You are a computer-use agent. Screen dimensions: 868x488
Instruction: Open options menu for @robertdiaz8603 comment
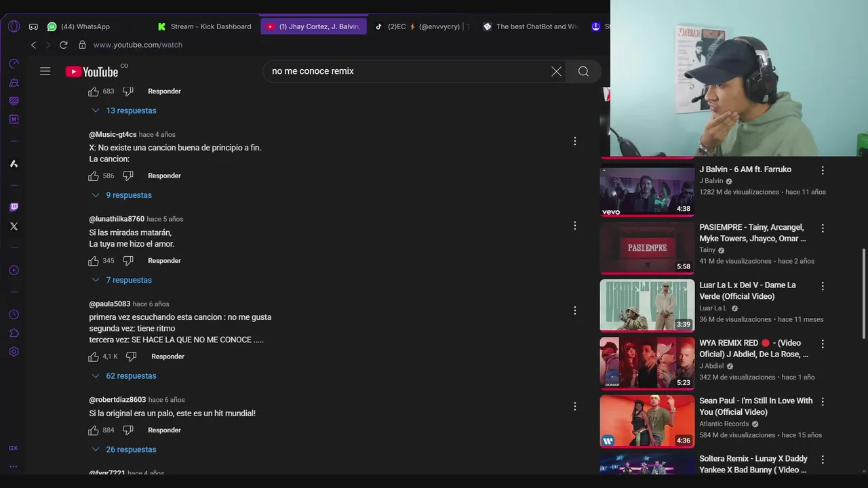point(574,406)
